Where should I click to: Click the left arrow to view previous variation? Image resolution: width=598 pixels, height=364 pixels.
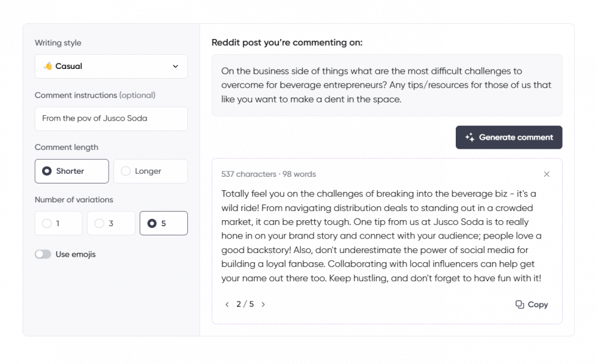click(x=227, y=304)
